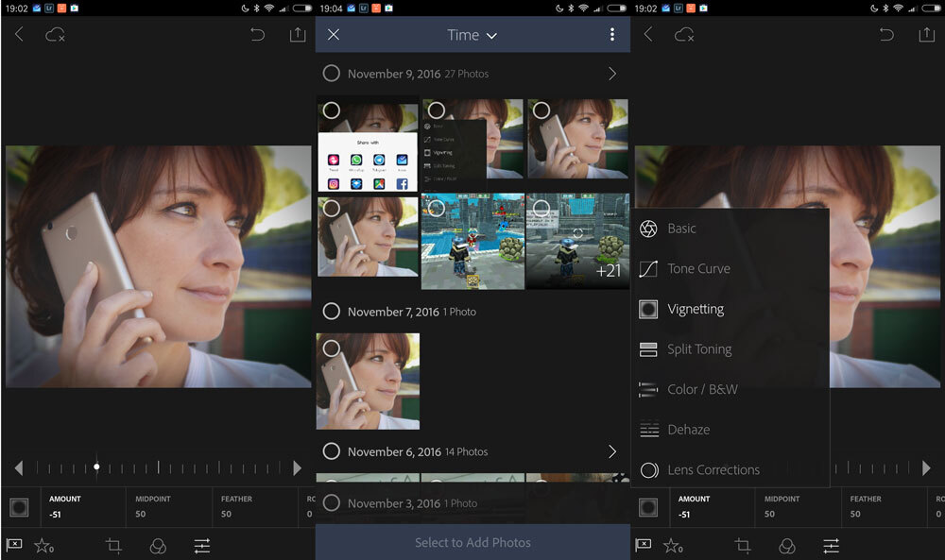The image size is (945, 560).
Task: Choose Tone Curve from adjustment menu
Action: 697,269
